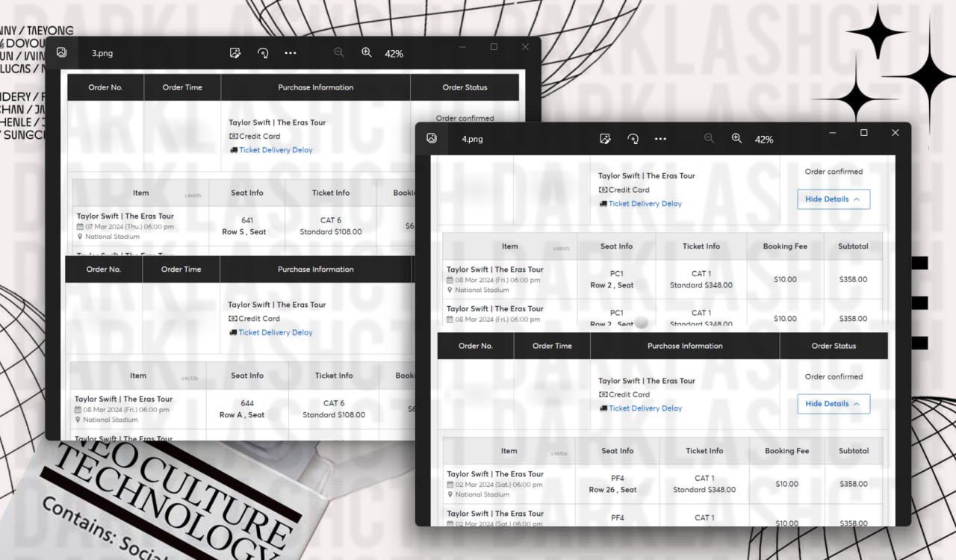Rotate the picture in the 4.png window

pos(633,139)
